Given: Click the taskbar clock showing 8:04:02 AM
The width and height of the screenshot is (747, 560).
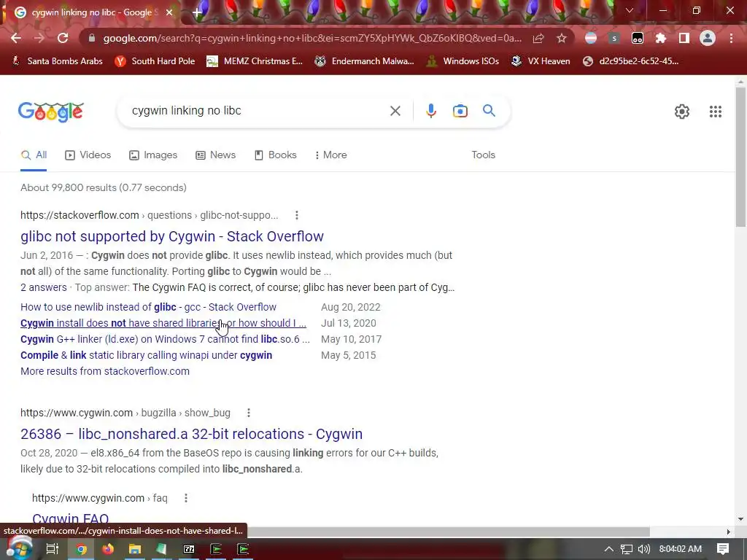Looking at the screenshot, I should pyautogui.click(x=681, y=549).
